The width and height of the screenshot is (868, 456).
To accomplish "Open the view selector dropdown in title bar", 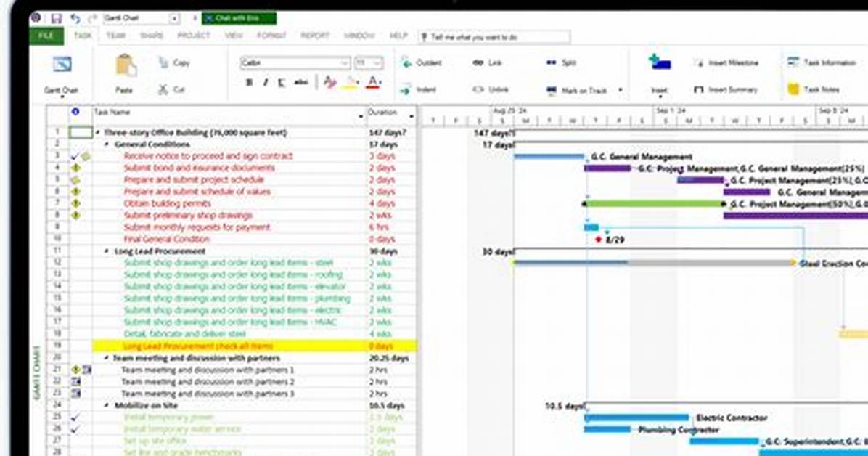I will point(174,18).
